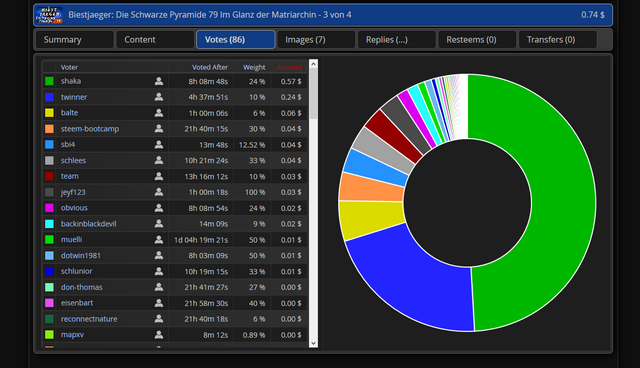
Task: Sort votes by Amount column header
Action: point(289,67)
